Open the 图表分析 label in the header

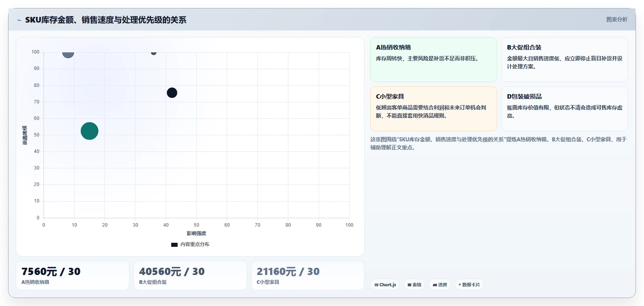(x=617, y=19)
